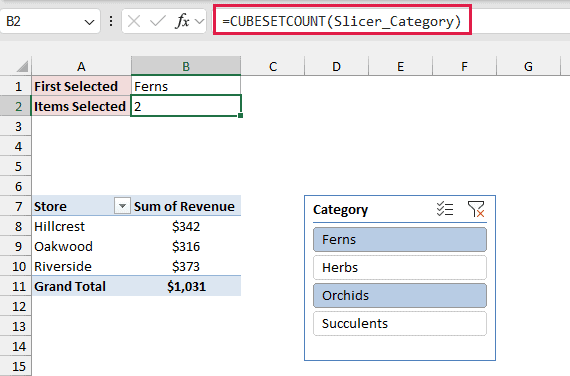This screenshot has width=570, height=376.
Task: Select row 11 header
Action: pyautogui.click(x=16, y=287)
